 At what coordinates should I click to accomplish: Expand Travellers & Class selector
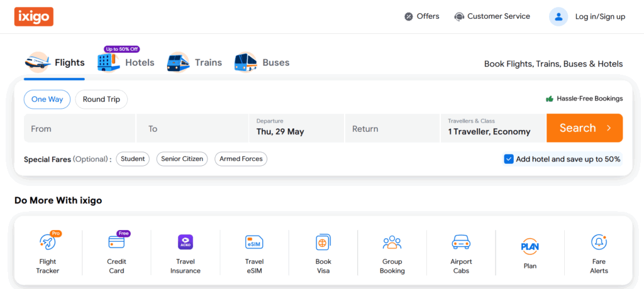coord(492,128)
